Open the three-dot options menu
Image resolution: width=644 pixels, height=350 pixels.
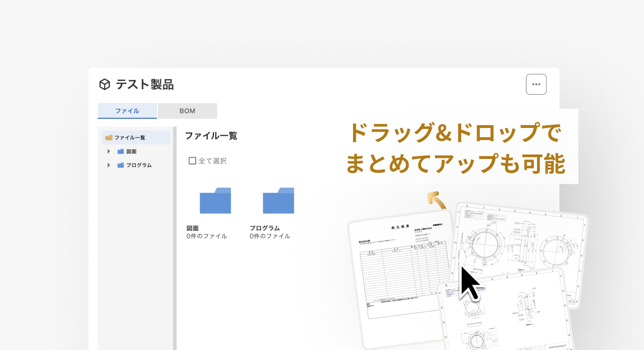535,84
